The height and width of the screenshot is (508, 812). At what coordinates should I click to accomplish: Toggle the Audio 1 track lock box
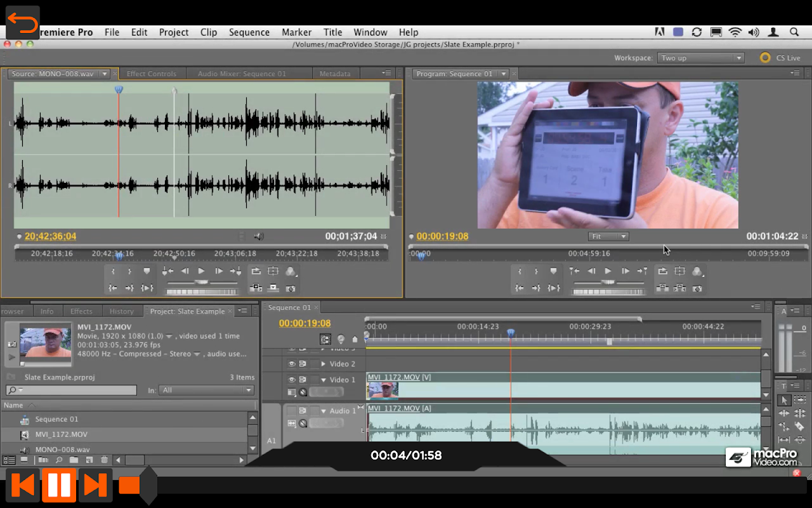315,411
